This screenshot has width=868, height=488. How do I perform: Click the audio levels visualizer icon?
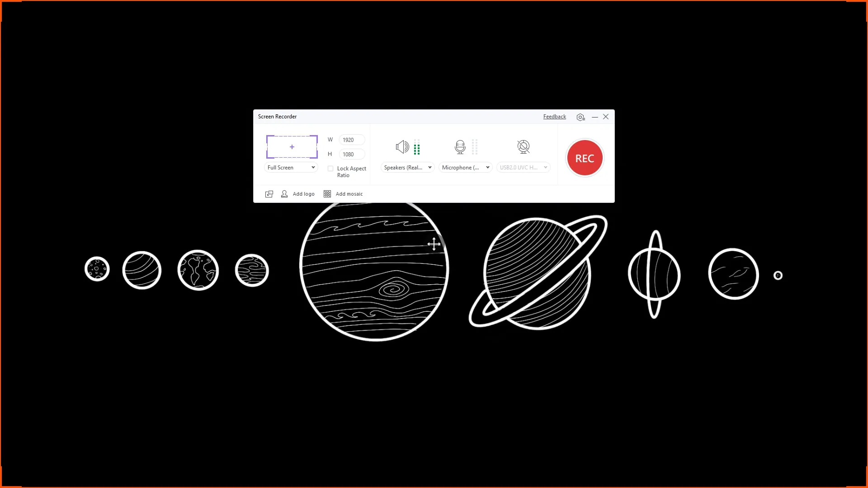pyautogui.click(x=417, y=147)
